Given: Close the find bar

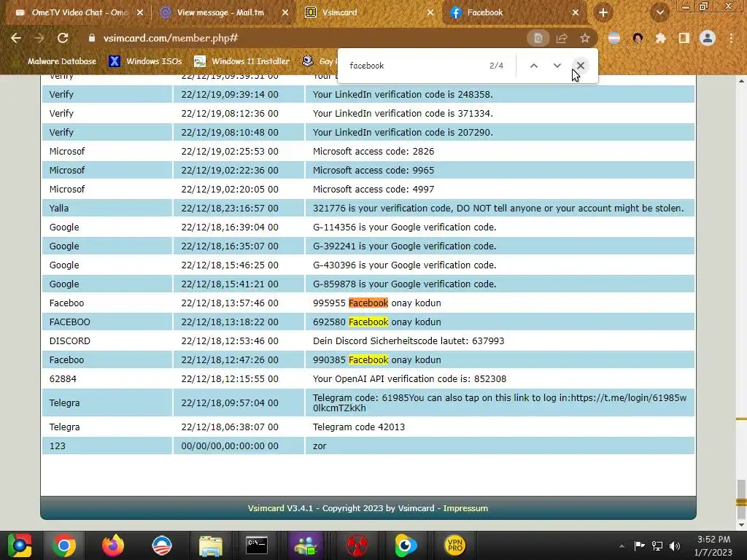Looking at the screenshot, I should point(580,66).
